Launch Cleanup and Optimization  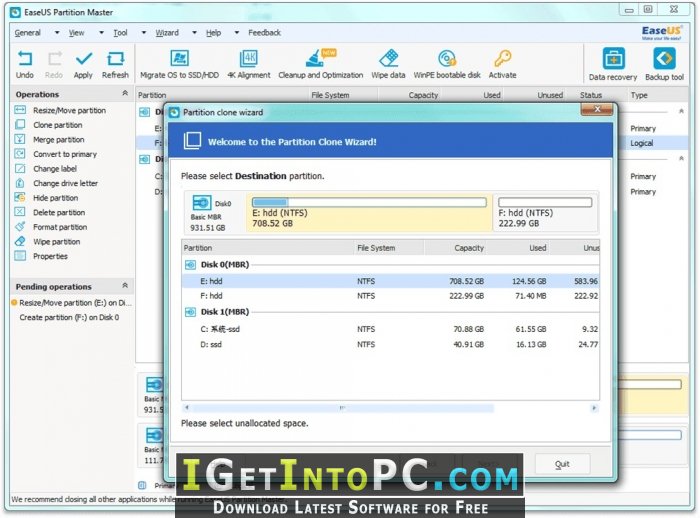point(321,64)
